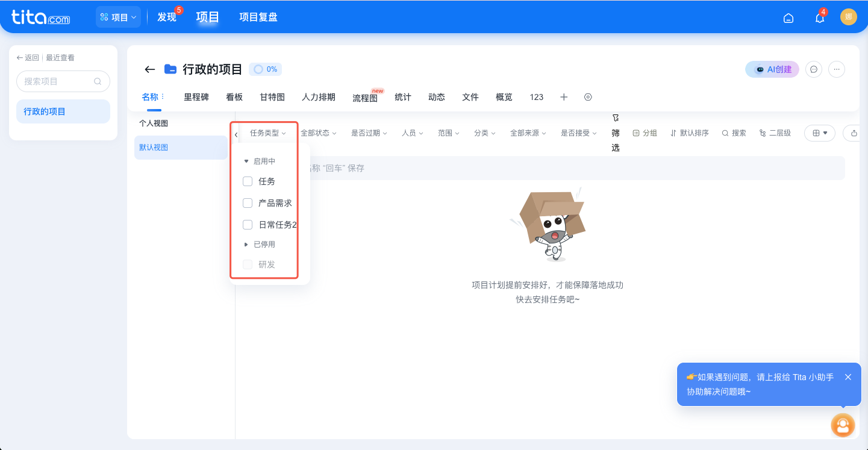Click the AI创建 button

[x=772, y=69]
